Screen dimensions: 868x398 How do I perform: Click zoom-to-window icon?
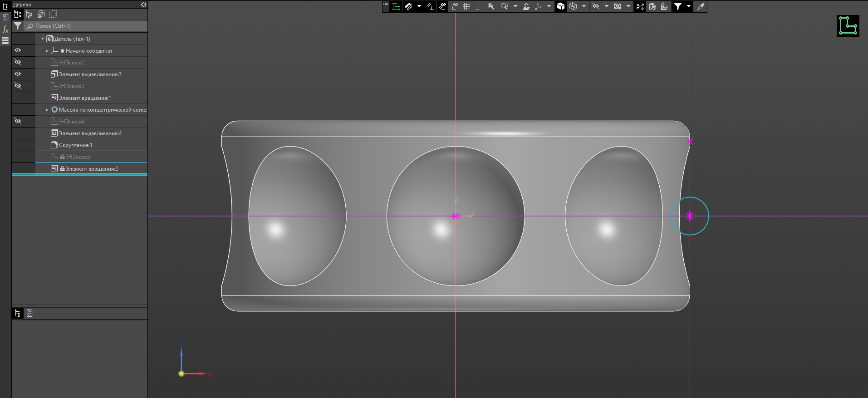pyautogui.click(x=504, y=6)
